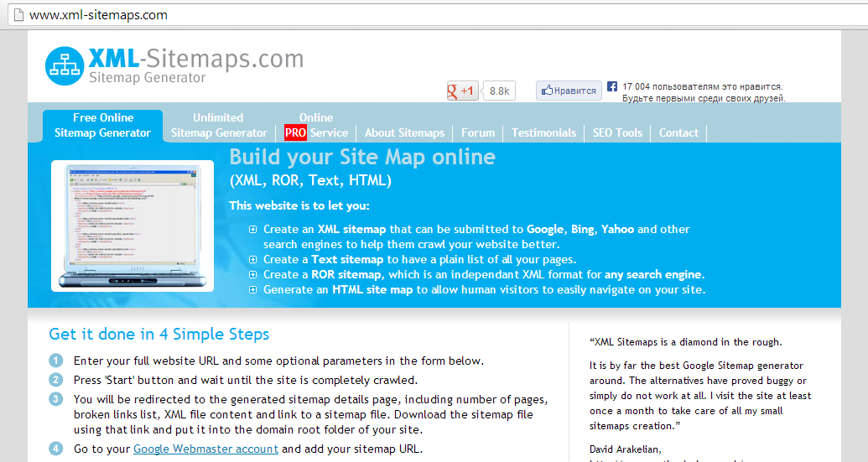Click the step 4 number bullet
This screenshot has width=868, height=462.
[56, 449]
